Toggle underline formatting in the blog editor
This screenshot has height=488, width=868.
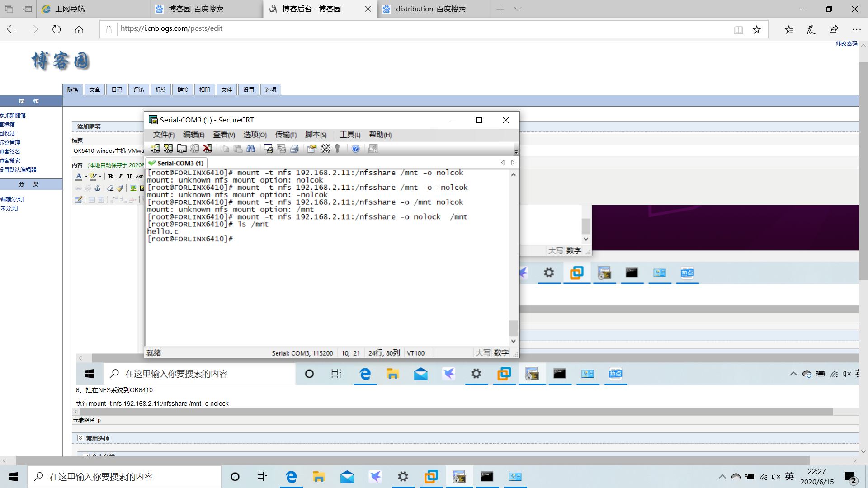(x=129, y=177)
